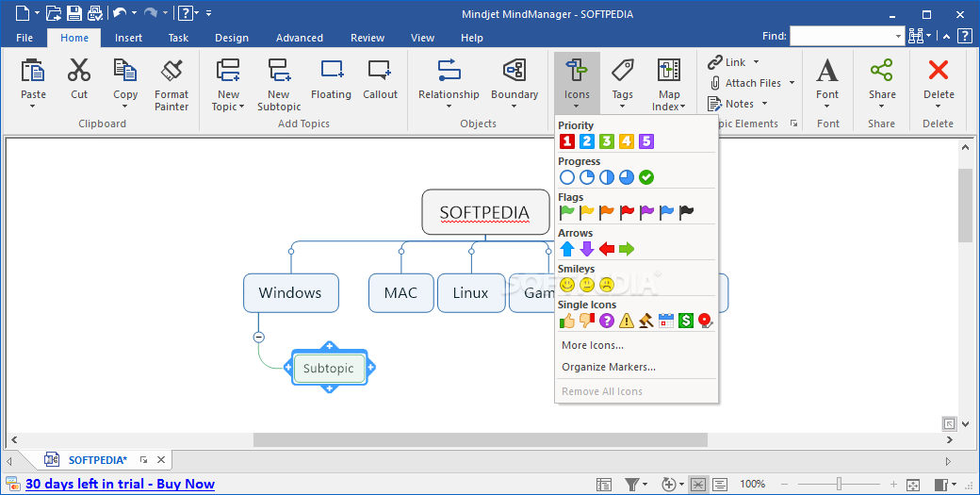Click the Fit Map icon in status bar
The image size is (980, 495).
click(x=912, y=485)
